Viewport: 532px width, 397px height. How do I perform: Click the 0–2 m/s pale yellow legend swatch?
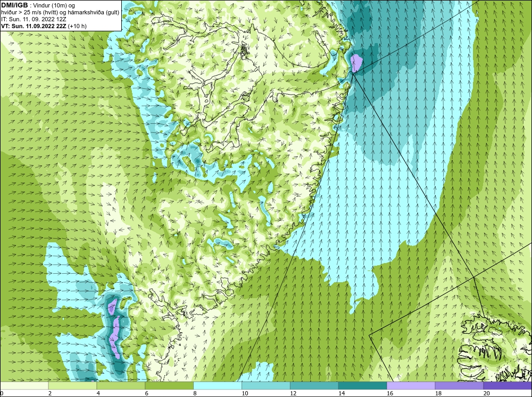24,385
